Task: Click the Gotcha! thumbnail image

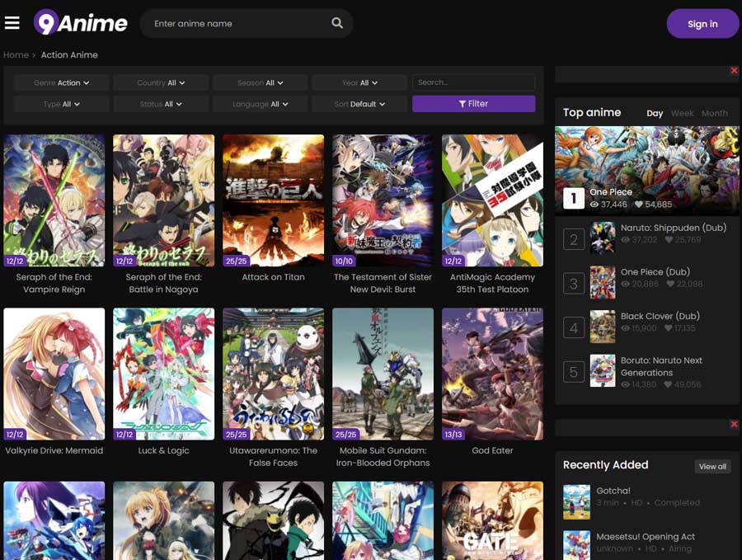Action: pyautogui.click(x=576, y=501)
